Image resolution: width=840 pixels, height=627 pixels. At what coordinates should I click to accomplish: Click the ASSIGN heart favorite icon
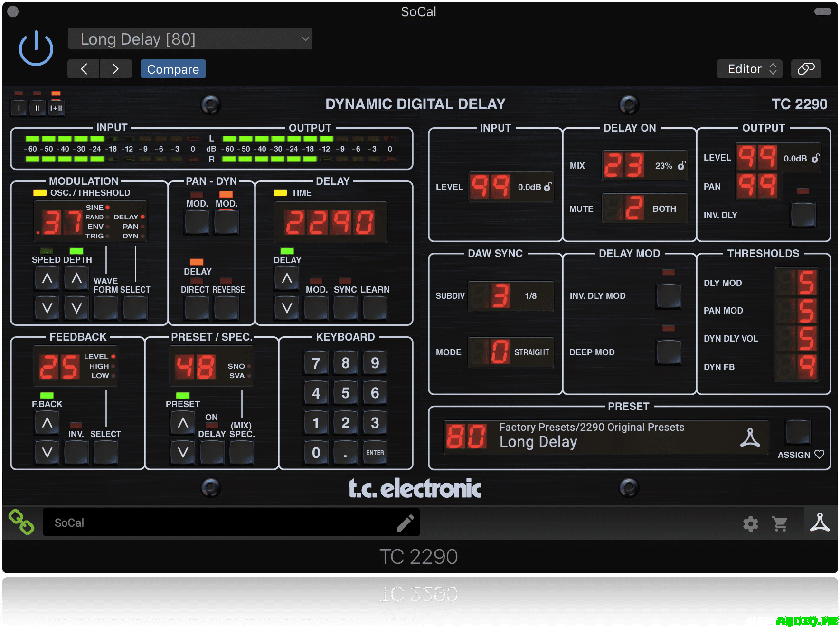click(819, 454)
